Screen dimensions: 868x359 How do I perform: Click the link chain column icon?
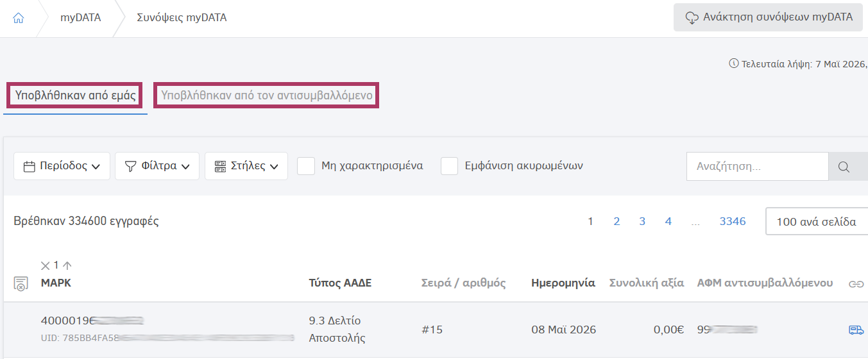coord(856,284)
